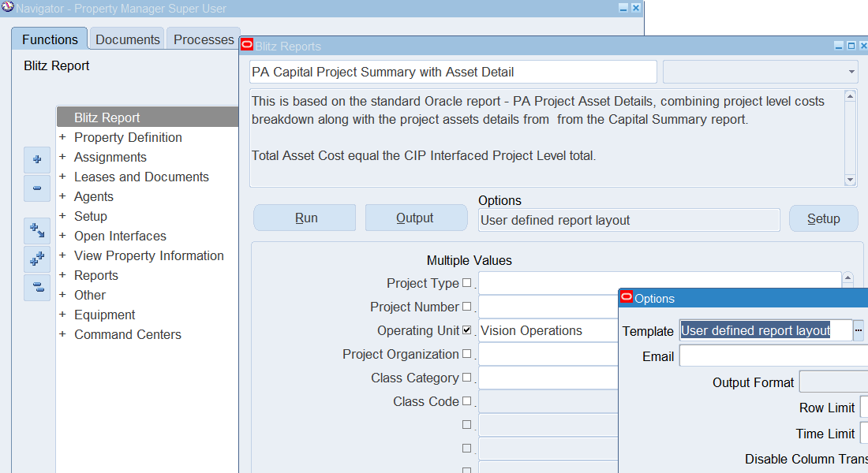Select the Leases and Documents entry
Viewport: 868px width, 473px height.
[141, 177]
